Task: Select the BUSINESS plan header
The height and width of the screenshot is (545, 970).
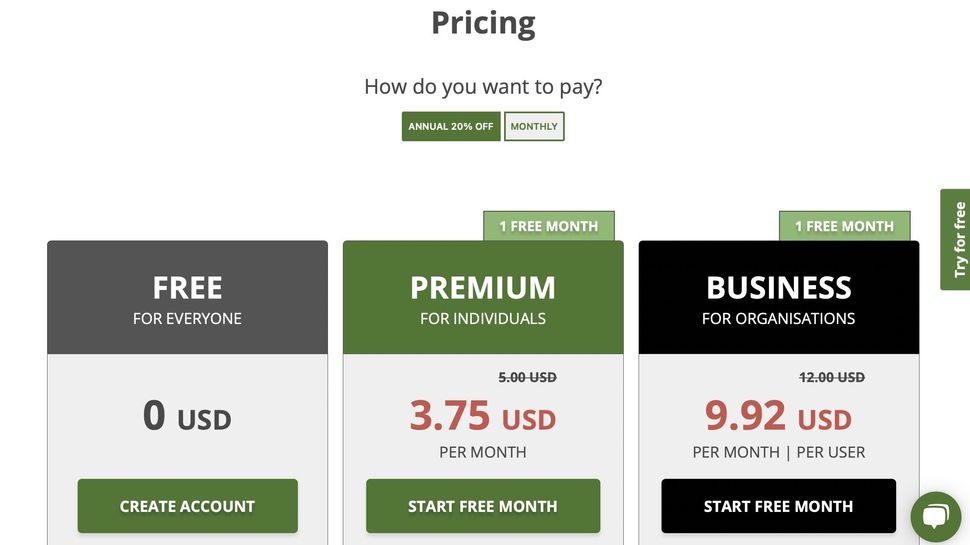Action: (x=779, y=298)
